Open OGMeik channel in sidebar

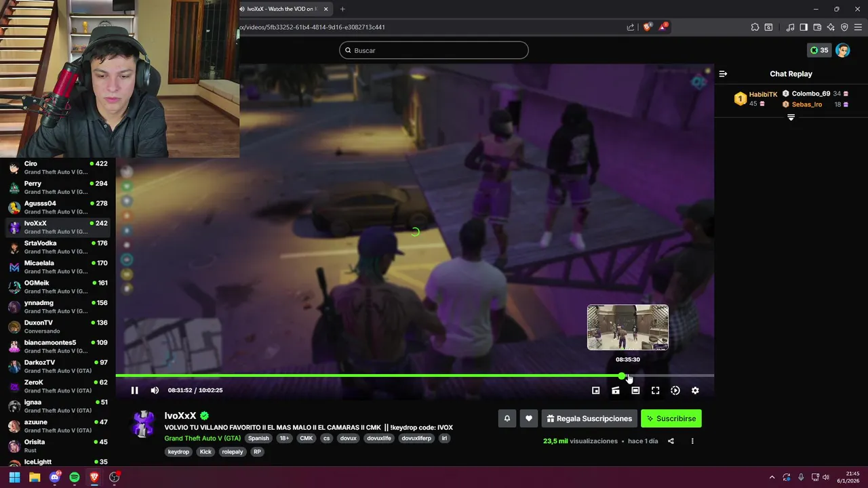point(58,287)
